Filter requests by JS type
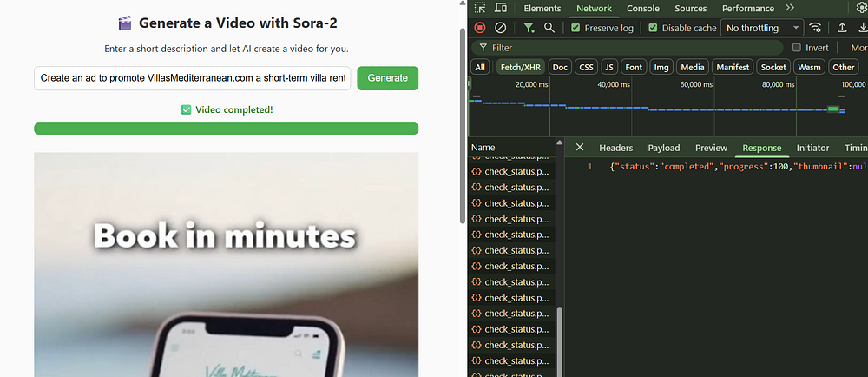The height and width of the screenshot is (377, 868). click(x=609, y=67)
